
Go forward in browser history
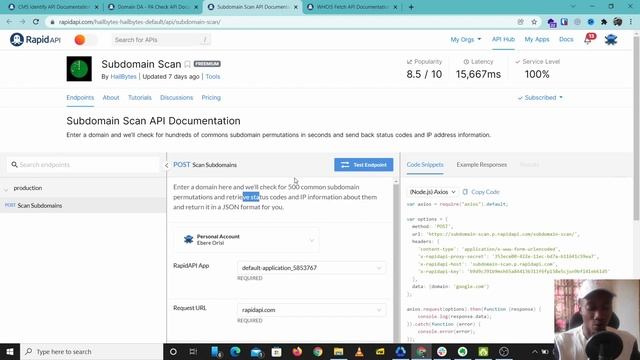(x=22, y=22)
